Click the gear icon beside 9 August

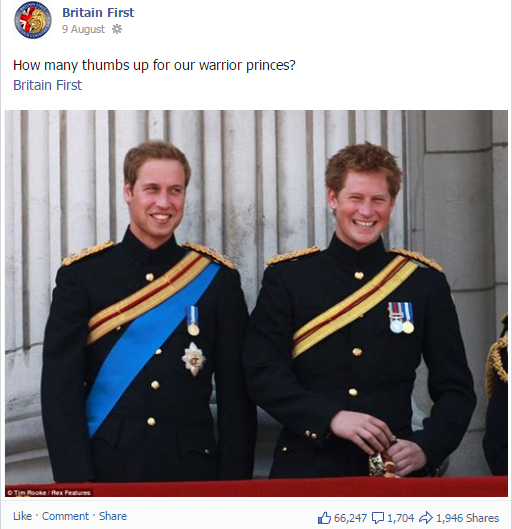(x=117, y=29)
